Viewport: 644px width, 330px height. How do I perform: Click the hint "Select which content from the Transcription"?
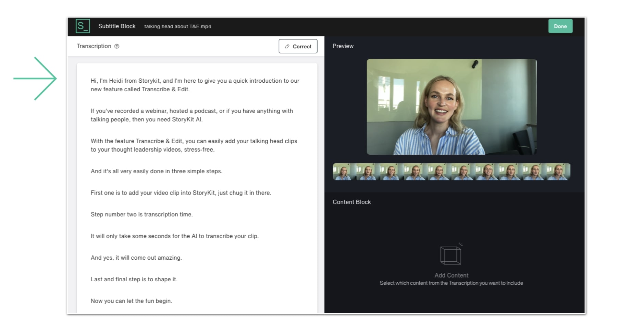point(451,283)
